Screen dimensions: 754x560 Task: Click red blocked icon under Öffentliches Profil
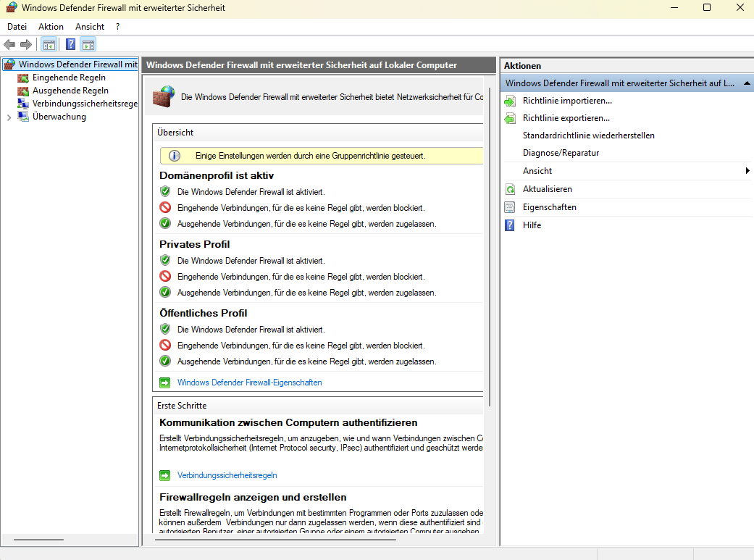click(165, 345)
